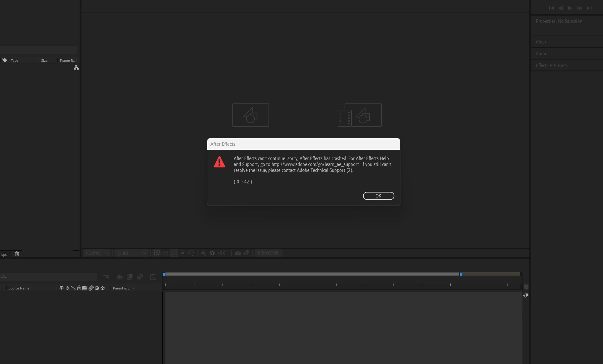Toggle the Region of Interest

183,253
